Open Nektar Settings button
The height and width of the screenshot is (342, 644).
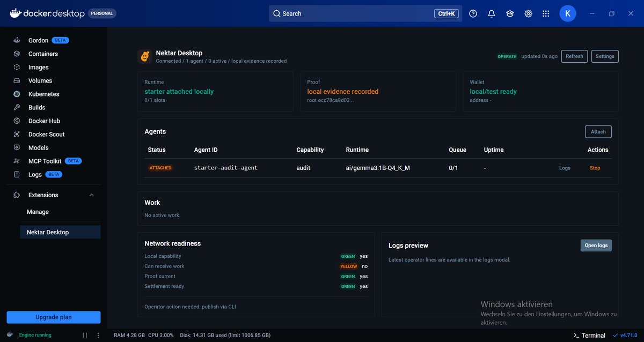(605, 56)
